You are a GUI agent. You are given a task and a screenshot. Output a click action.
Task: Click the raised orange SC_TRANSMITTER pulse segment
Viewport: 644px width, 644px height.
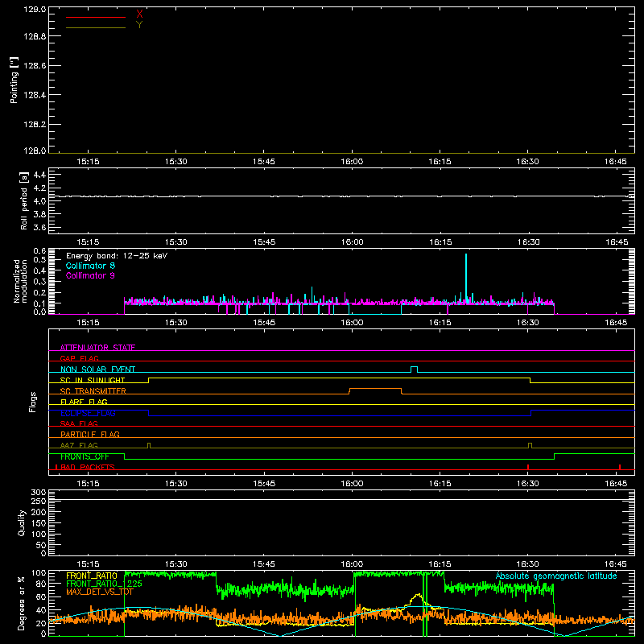coord(375,389)
